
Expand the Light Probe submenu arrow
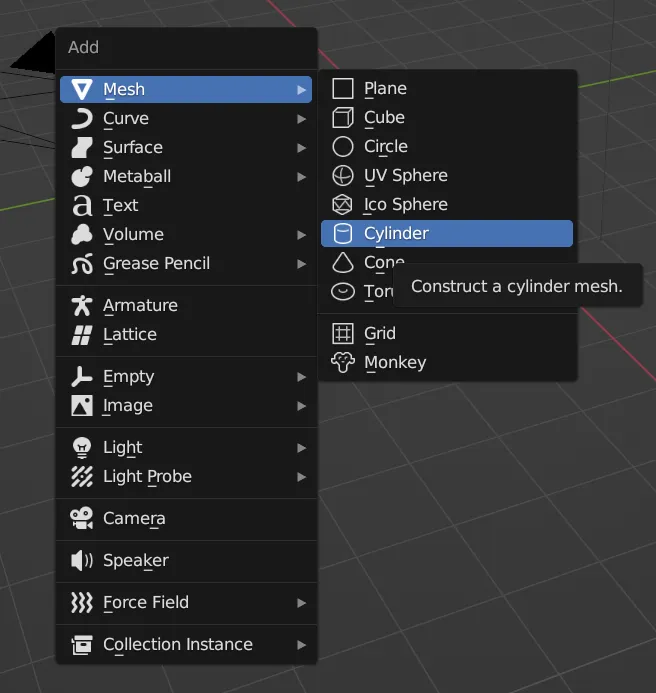(x=301, y=477)
